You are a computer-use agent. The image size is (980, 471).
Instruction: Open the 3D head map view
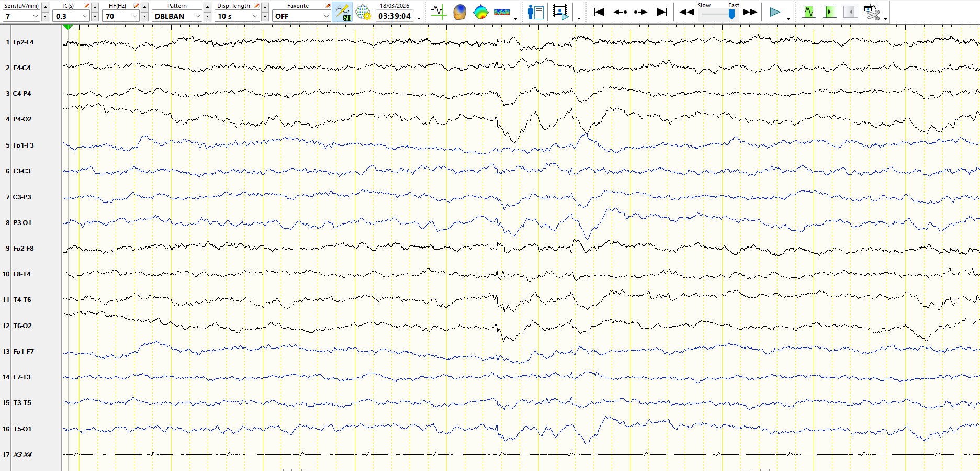coord(459,12)
